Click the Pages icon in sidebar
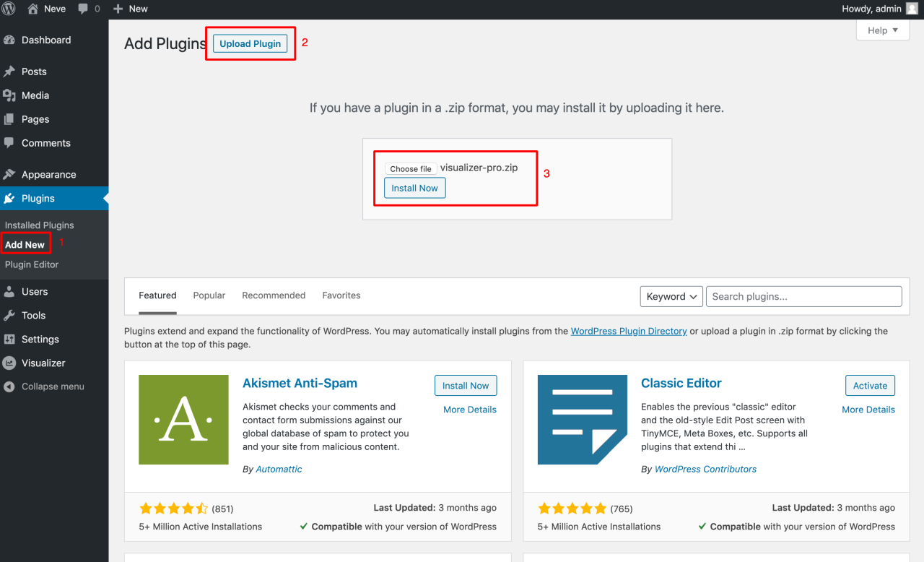Screen dimensions: 924x562 [9, 119]
